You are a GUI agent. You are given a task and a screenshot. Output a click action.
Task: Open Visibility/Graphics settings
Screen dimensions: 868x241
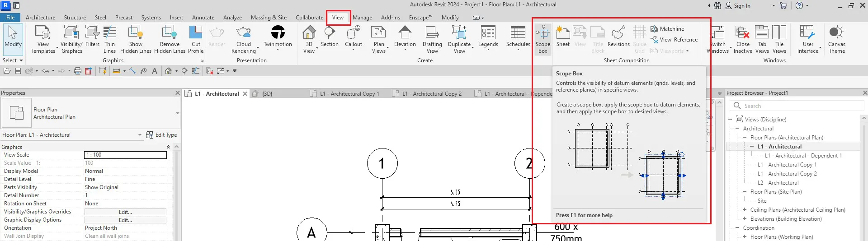[x=71, y=39]
